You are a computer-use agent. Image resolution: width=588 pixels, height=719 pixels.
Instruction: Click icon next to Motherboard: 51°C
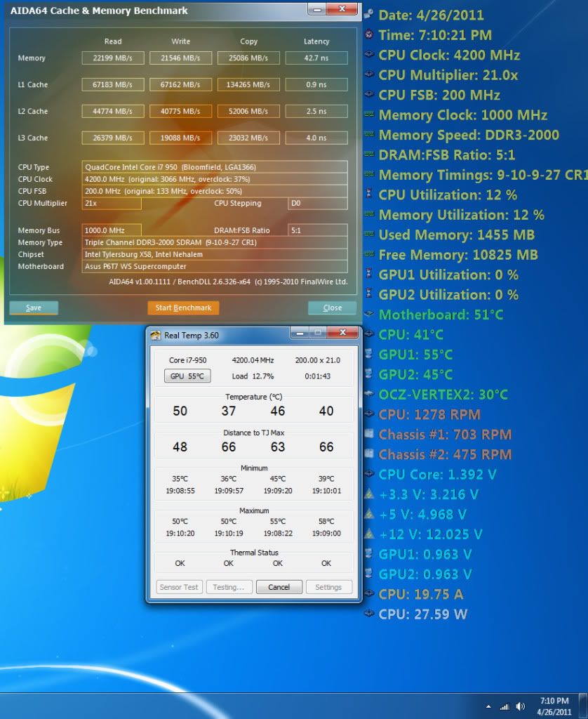[x=369, y=314]
